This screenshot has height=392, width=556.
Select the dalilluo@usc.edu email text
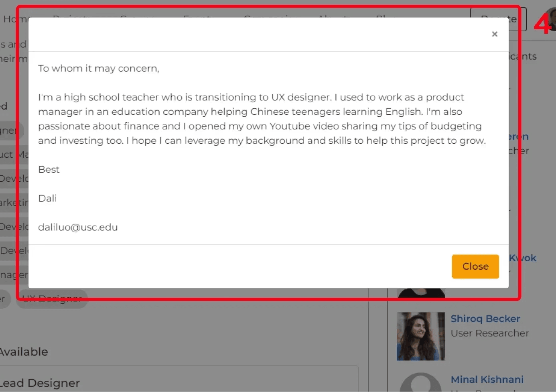coord(78,227)
